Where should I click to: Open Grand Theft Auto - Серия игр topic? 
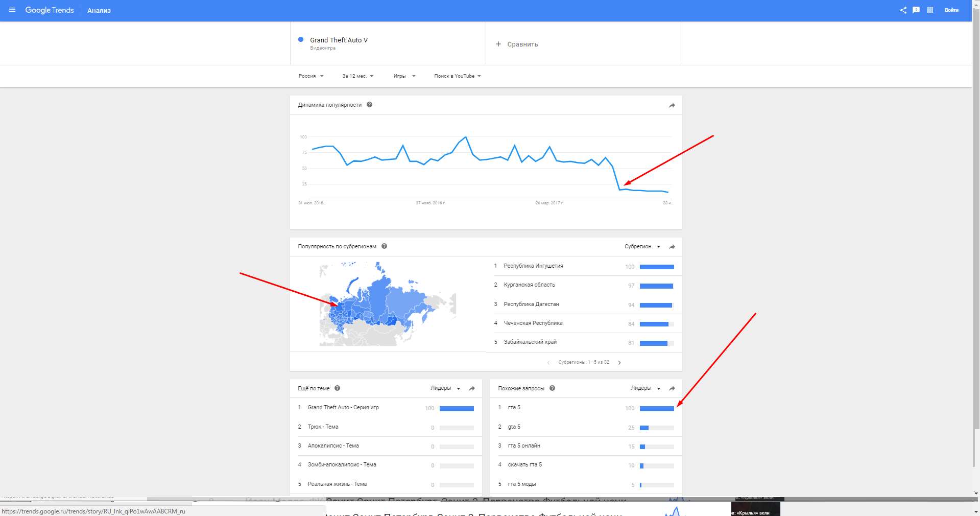point(343,408)
